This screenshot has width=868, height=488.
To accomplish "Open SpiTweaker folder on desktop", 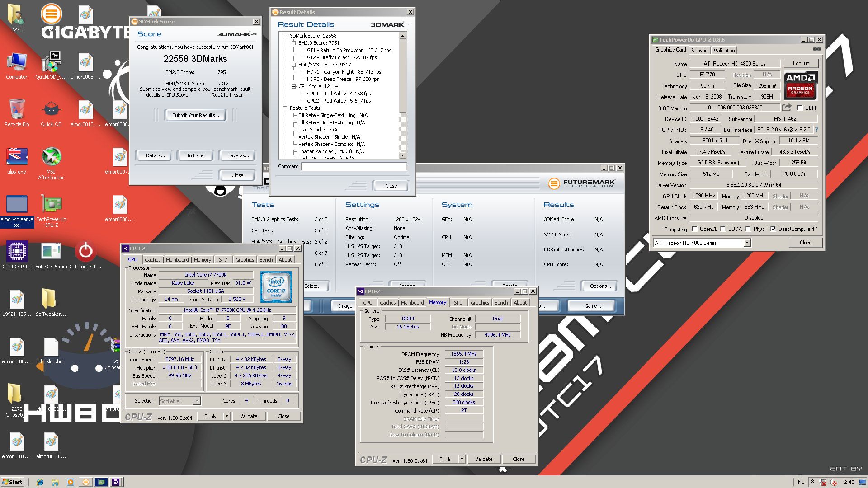I will click(x=51, y=303).
